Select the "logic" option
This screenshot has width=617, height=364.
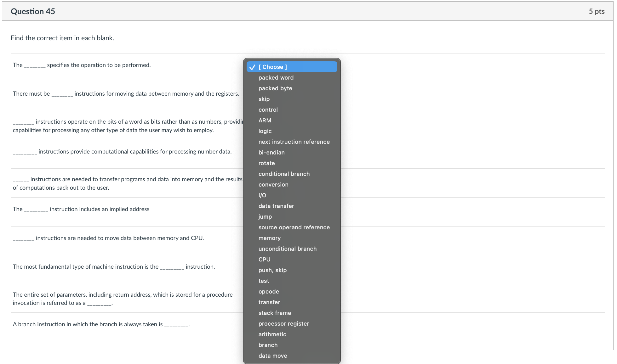(x=265, y=131)
